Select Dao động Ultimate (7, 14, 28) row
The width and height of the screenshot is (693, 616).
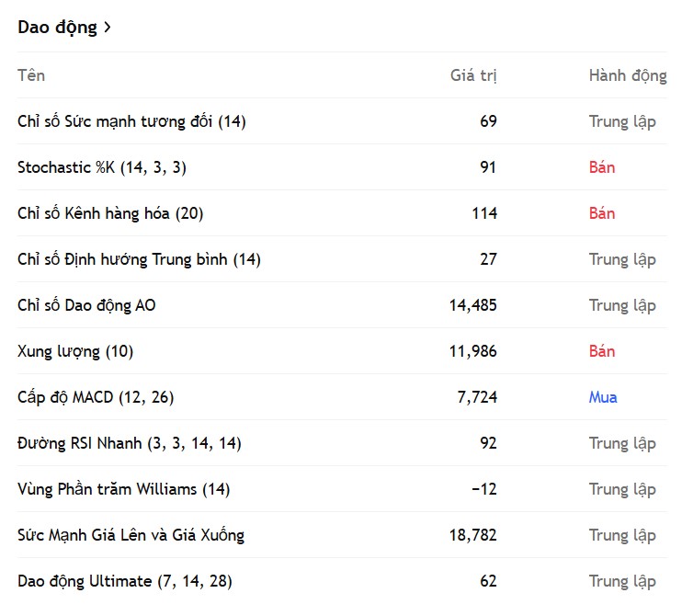(124, 581)
